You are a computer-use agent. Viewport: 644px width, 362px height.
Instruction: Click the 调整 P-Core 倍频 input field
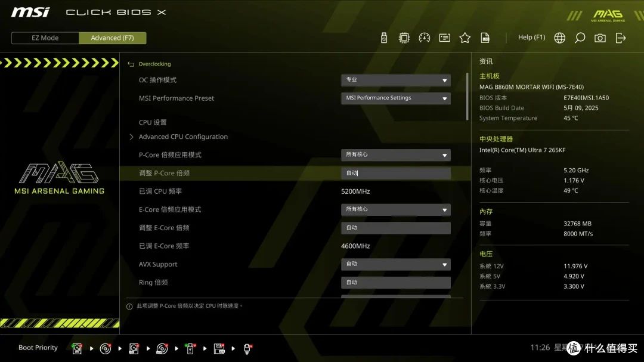tap(395, 173)
